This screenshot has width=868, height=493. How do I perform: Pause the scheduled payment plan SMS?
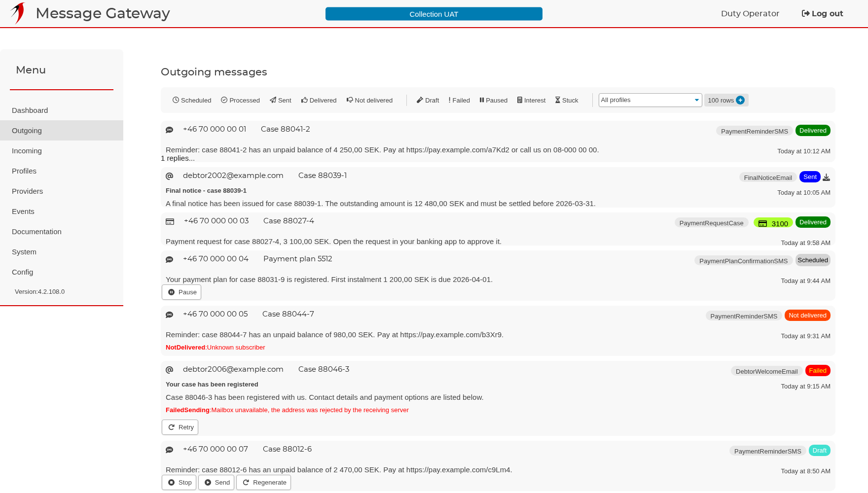[x=181, y=292]
